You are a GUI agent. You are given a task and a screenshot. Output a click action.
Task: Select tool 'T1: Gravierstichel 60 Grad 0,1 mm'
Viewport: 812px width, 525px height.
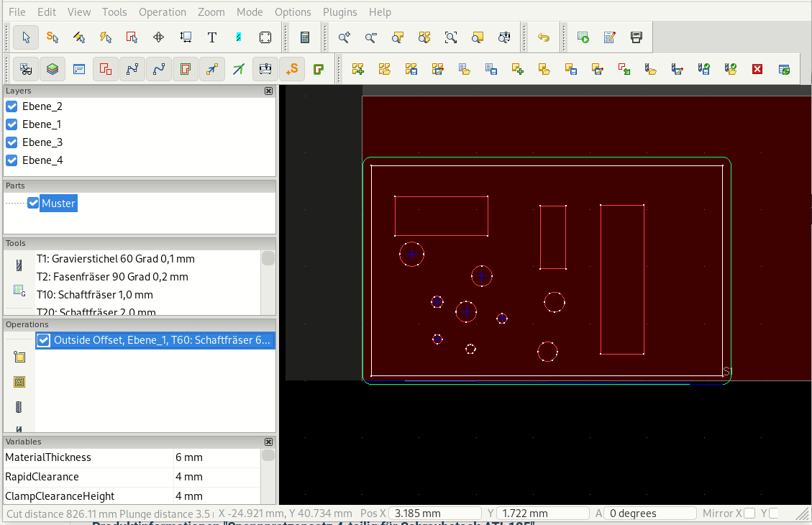[x=116, y=259]
